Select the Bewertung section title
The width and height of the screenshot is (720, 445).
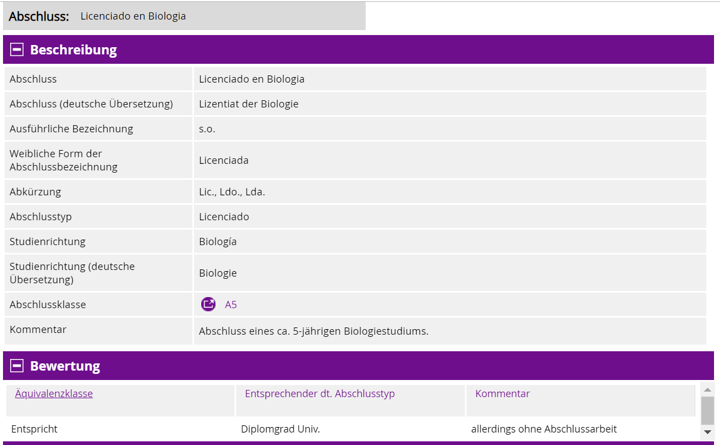tap(65, 366)
